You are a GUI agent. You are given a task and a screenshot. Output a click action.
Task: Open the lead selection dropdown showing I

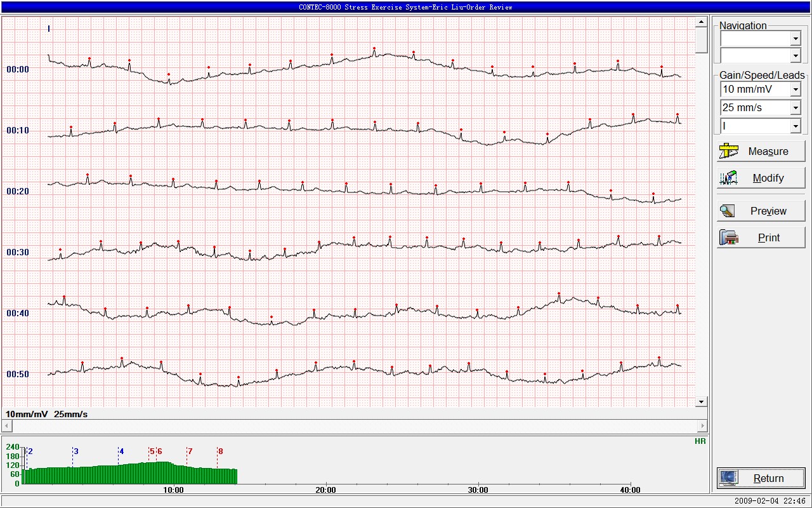tap(796, 126)
